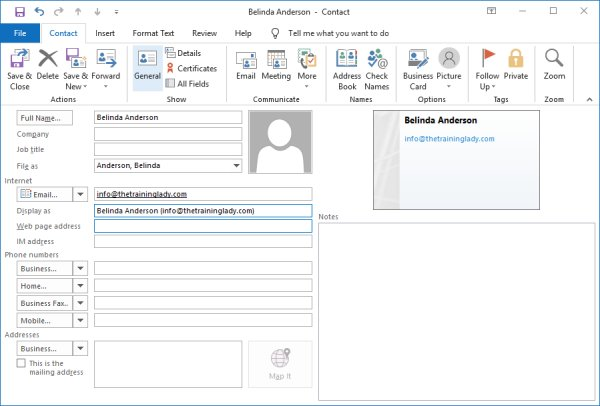
Task: Click the Notes text area
Action: (x=457, y=312)
